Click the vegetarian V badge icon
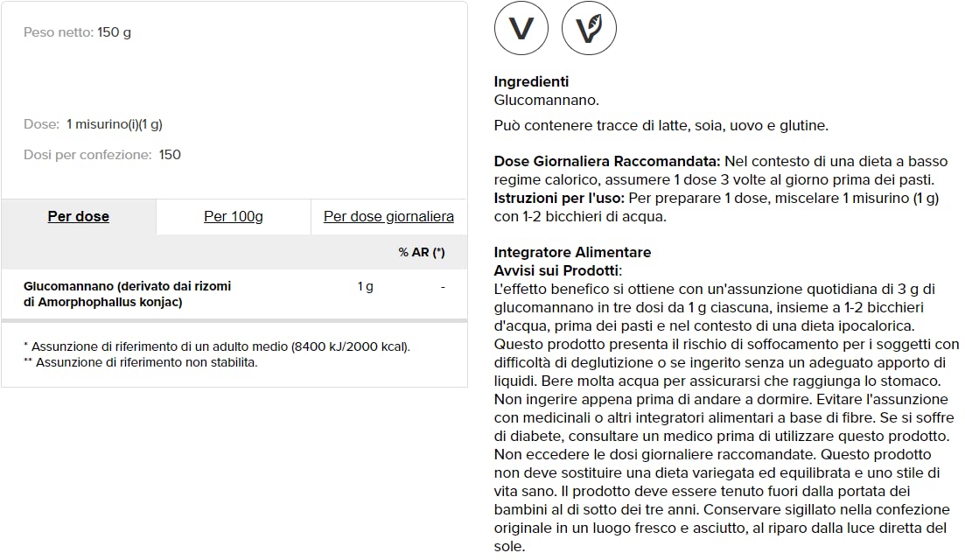 tap(521, 28)
